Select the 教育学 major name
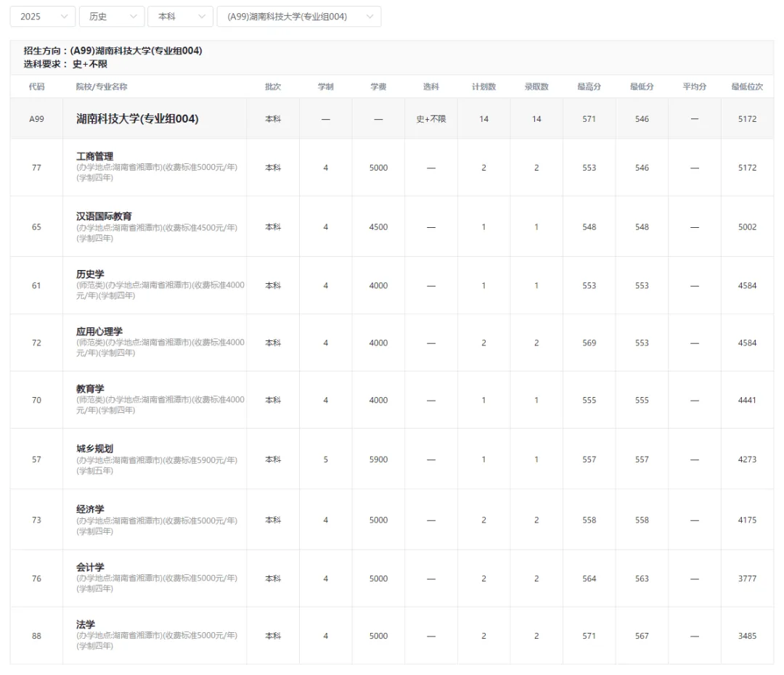 point(90,388)
